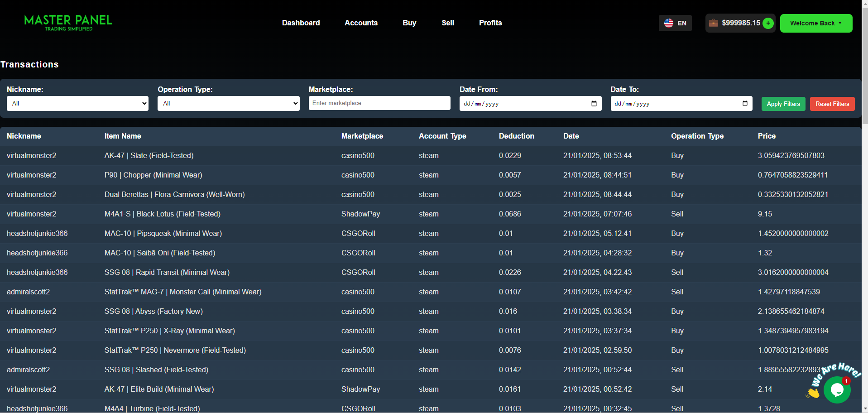
Task: Click the Date column header
Action: (571, 136)
